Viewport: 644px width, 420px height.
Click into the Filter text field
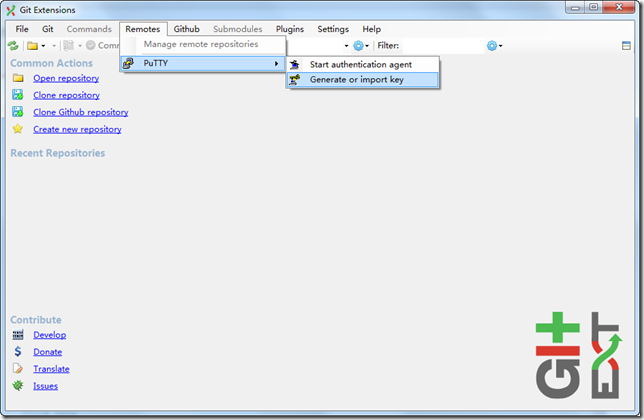(443, 46)
